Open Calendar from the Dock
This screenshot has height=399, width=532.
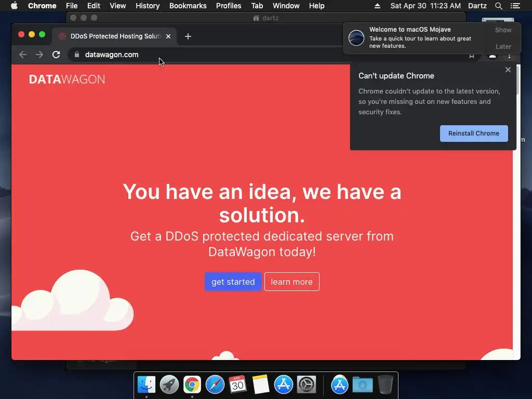[x=237, y=384]
